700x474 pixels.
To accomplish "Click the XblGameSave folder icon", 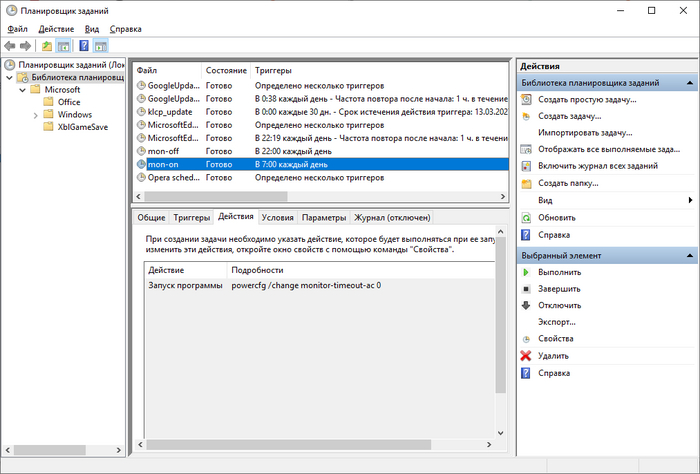I will tap(48, 127).
